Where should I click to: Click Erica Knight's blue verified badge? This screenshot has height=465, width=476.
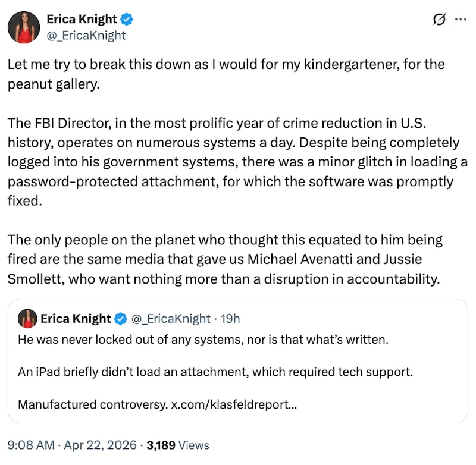(125, 19)
